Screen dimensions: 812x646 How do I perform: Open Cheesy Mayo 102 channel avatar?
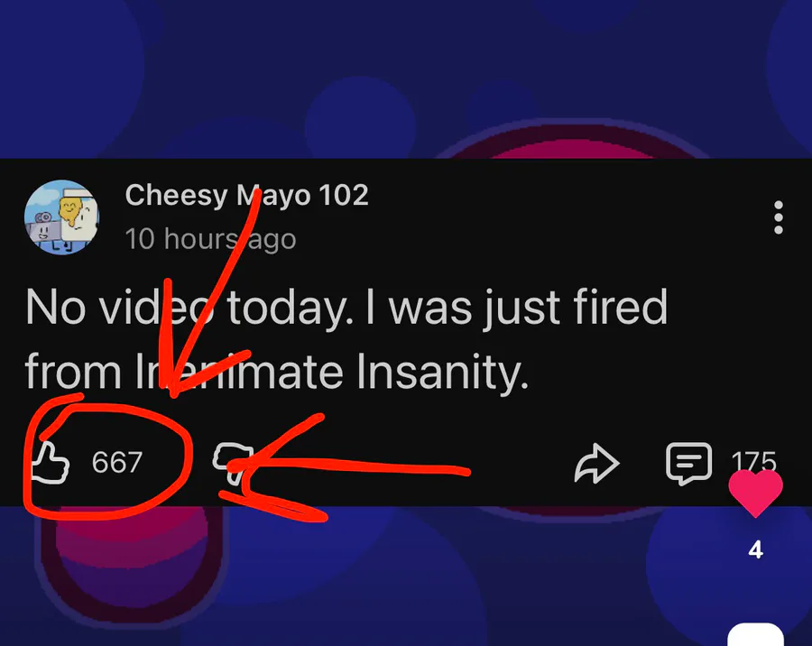(x=61, y=217)
